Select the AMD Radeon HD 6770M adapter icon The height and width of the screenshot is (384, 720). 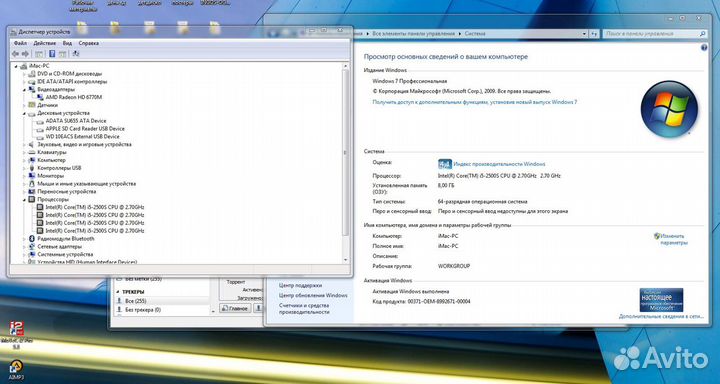click(40, 97)
